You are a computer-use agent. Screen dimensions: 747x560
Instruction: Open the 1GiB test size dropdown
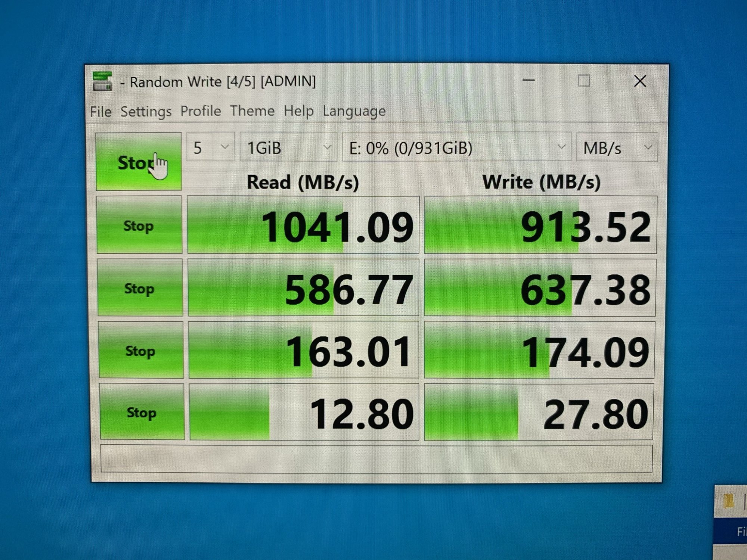pyautogui.click(x=288, y=147)
